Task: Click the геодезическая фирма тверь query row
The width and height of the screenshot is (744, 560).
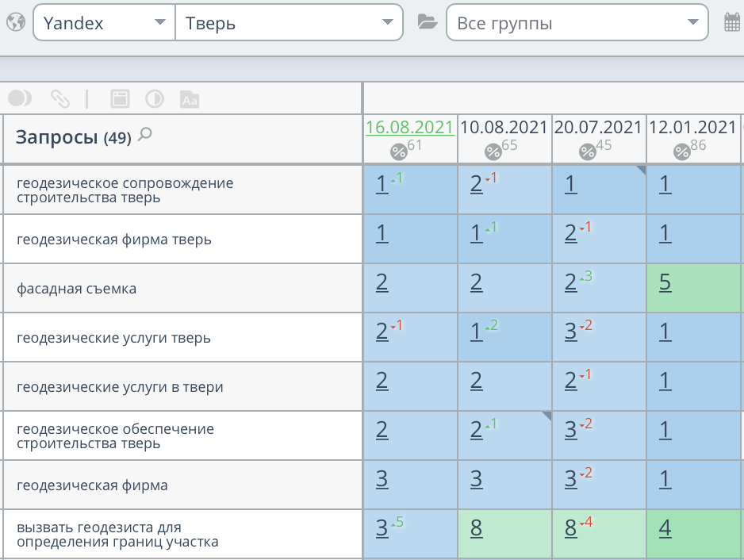Action: 114,239
